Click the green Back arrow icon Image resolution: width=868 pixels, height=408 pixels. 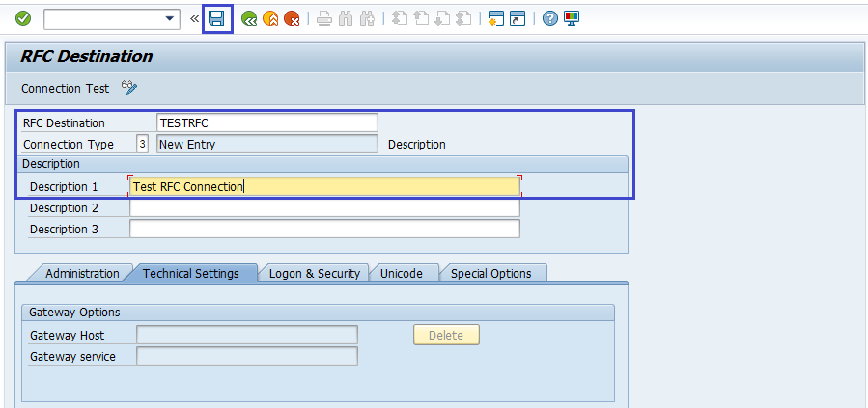pyautogui.click(x=249, y=18)
